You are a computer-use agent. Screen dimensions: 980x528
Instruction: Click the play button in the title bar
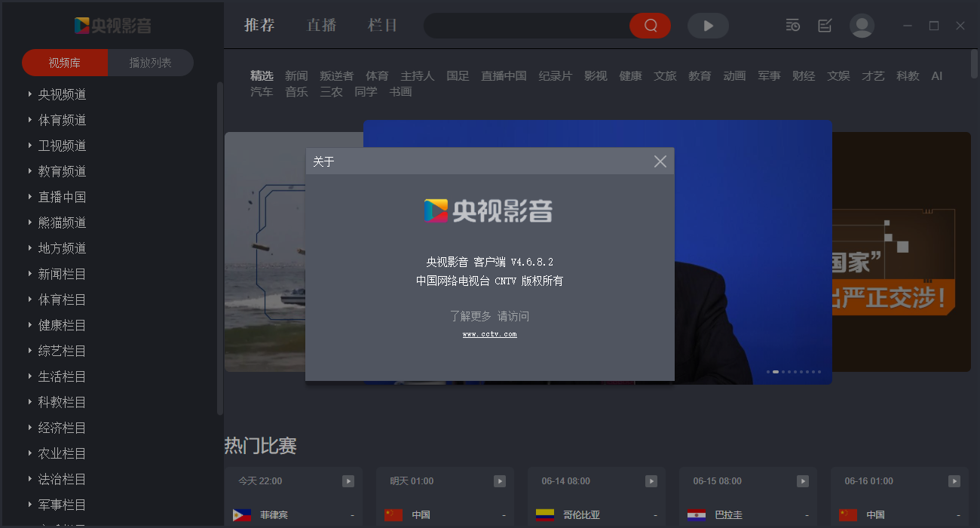(x=707, y=25)
